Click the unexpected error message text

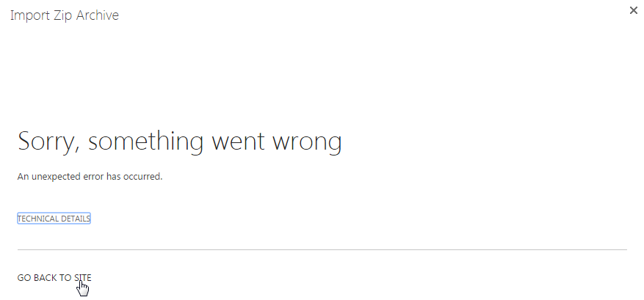(90, 177)
